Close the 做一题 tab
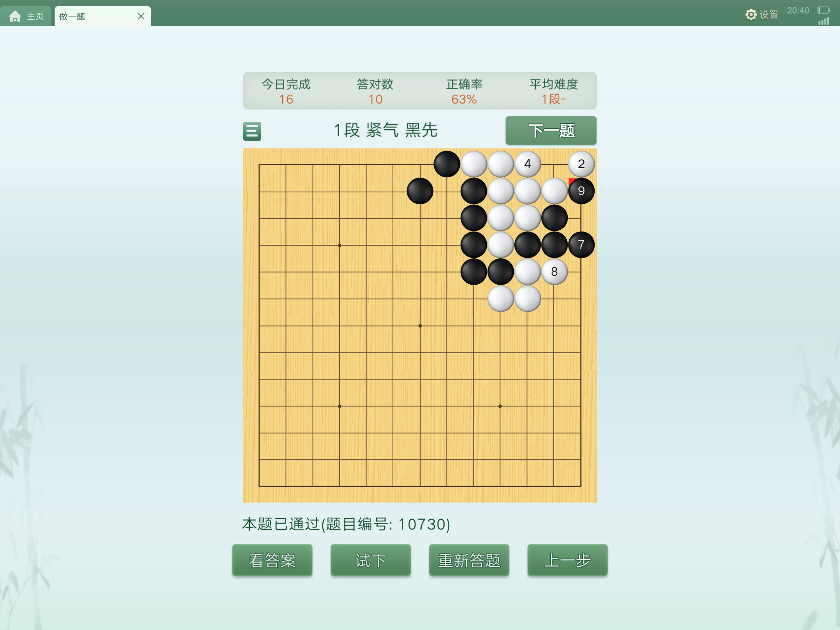Image resolution: width=840 pixels, height=630 pixels. [141, 16]
